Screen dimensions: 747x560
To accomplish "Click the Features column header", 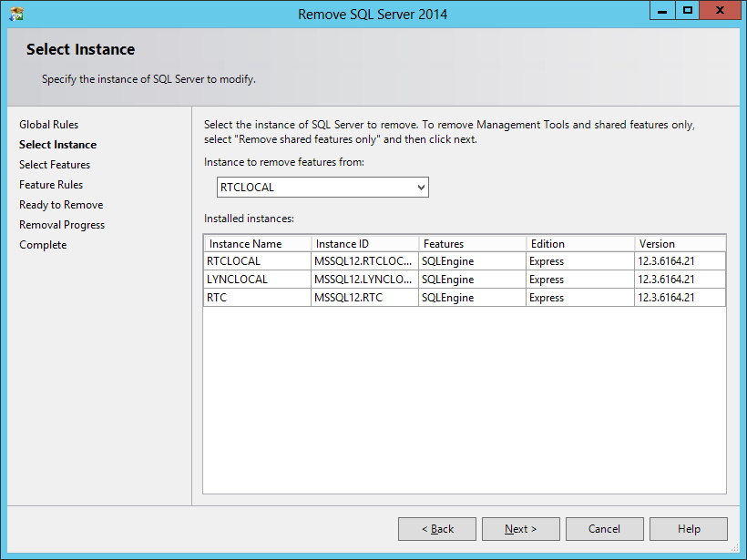I will 473,244.
